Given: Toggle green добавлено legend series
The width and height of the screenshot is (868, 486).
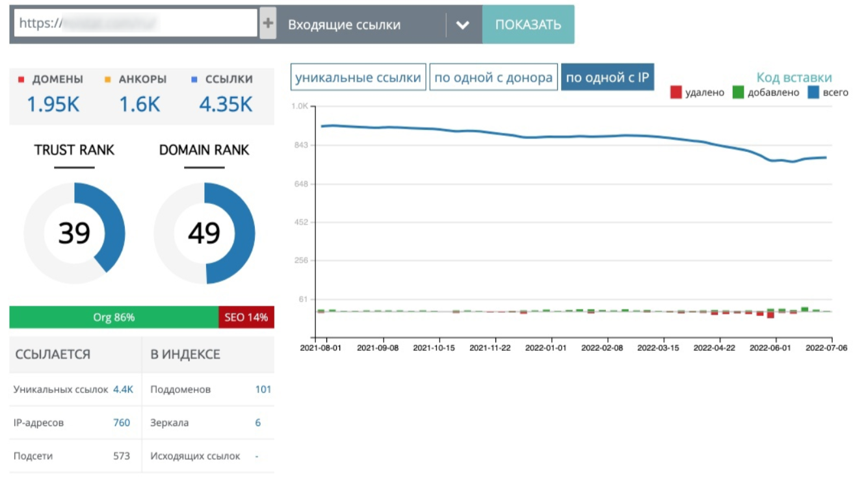Looking at the screenshot, I should pyautogui.click(x=738, y=93).
